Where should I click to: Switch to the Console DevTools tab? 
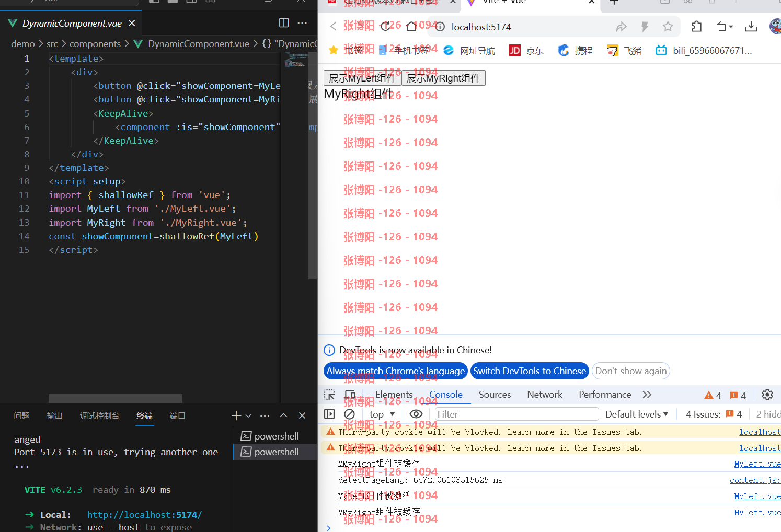(x=446, y=395)
